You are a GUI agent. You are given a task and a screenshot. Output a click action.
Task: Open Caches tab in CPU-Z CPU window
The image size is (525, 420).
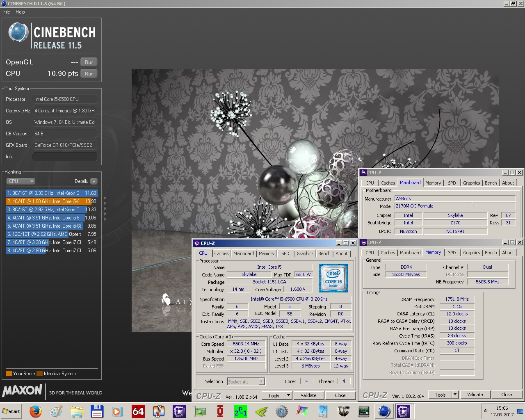click(221, 253)
